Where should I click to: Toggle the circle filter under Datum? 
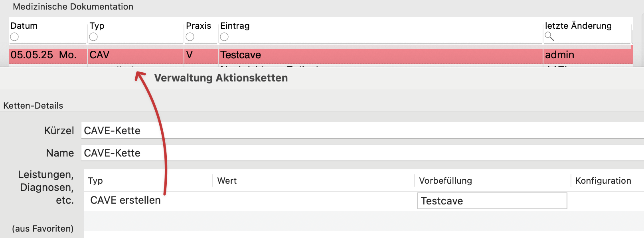click(14, 37)
